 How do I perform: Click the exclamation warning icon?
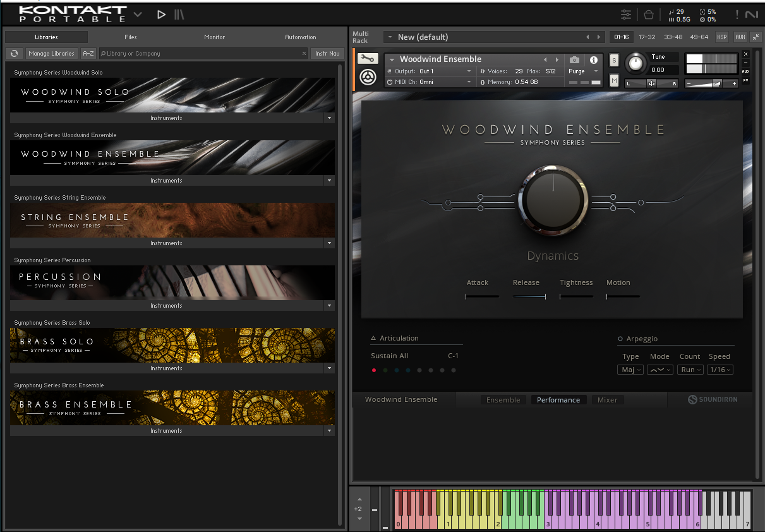(737, 15)
